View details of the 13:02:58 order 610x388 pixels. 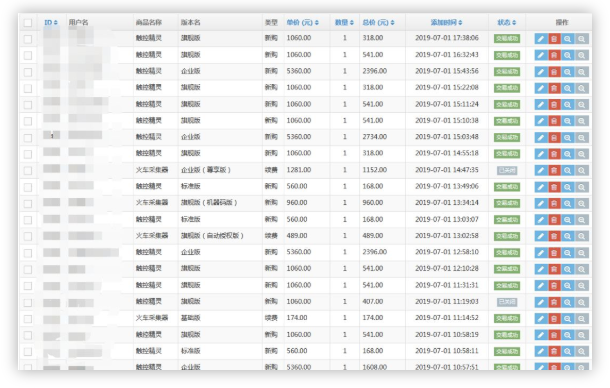[568, 236]
